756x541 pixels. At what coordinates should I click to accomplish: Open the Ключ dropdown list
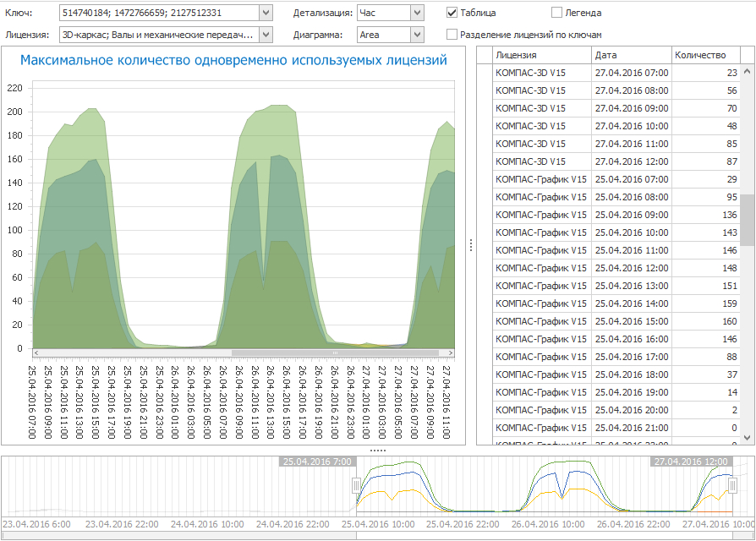pyautogui.click(x=266, y=13)
